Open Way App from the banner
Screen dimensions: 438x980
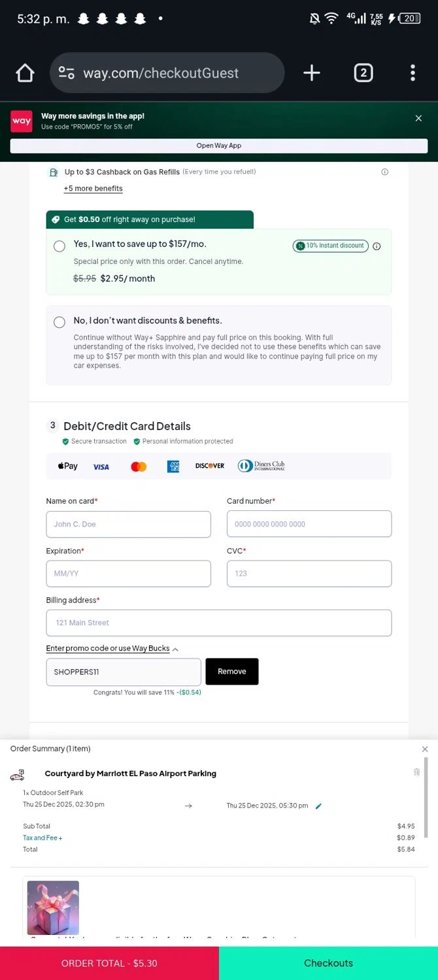219,146
